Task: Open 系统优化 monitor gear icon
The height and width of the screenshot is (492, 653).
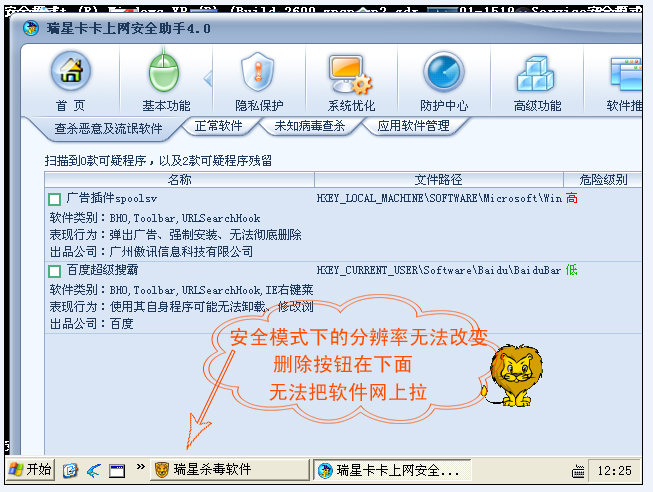Action: pos(350,73)
